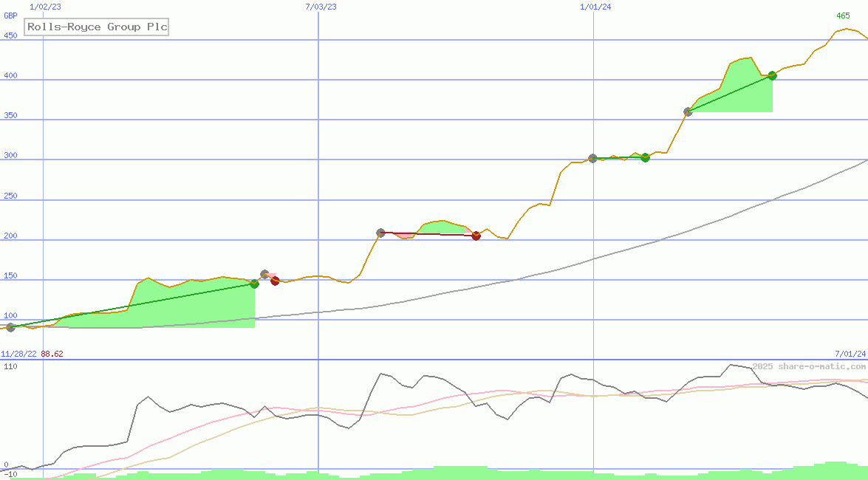Click the 1/01/24 date label

tap(595, 7)
